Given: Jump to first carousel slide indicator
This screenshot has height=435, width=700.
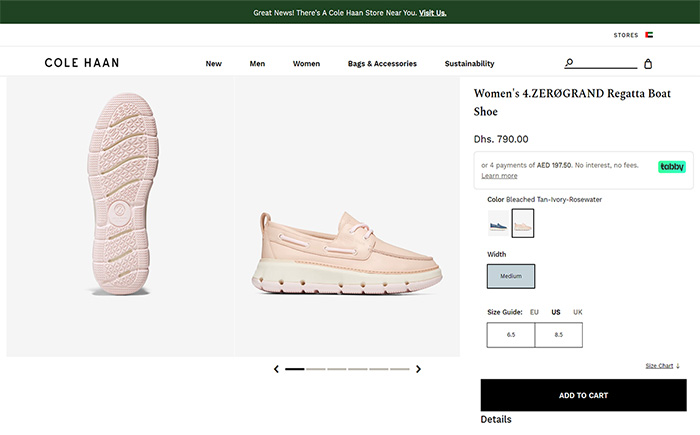Looking at the screenshot, I should 295,369.
